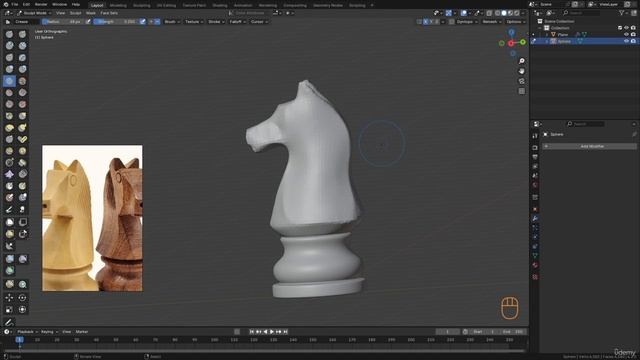
Task: Toggle radius pen pressure button
Action: point(88,22)
